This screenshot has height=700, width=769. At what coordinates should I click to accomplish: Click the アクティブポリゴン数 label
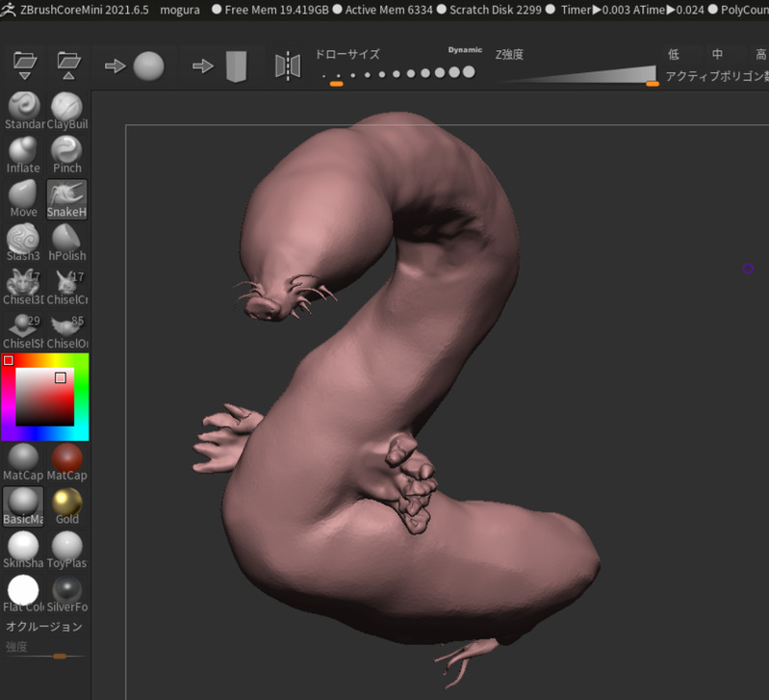pos(717,76)
